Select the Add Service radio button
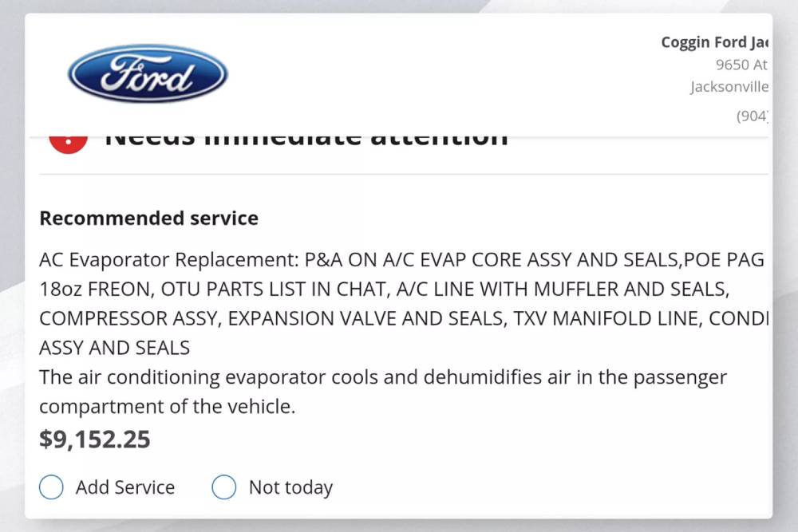798x532 pixels. point(51,487)
